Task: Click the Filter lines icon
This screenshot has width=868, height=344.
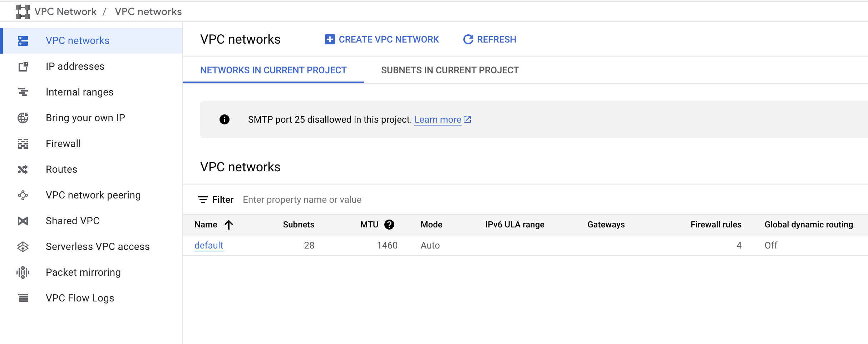Action: [203, 200]
